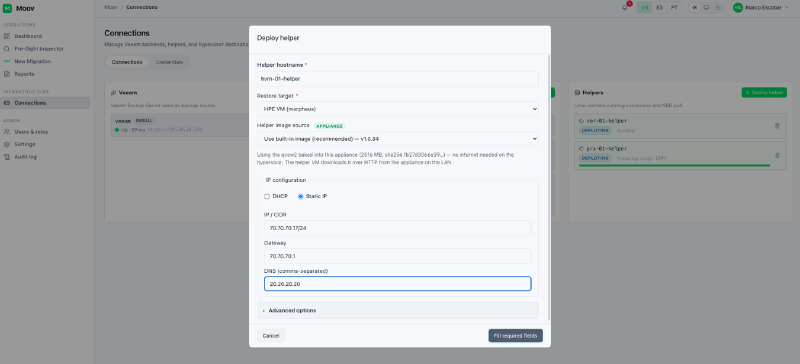Click Moov breadcrumb link
This screenshot has width=800, height=364.
110,8
